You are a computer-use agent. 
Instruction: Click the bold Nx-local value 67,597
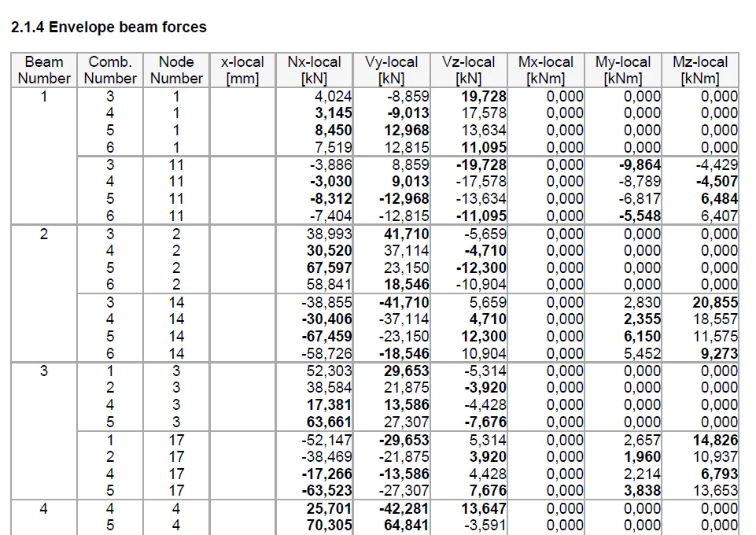pos(330,267)
